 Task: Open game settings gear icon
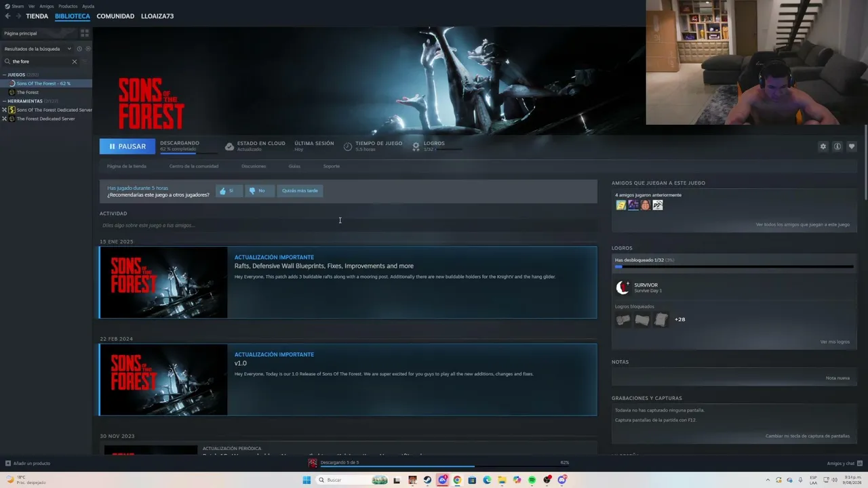[823, 146]
